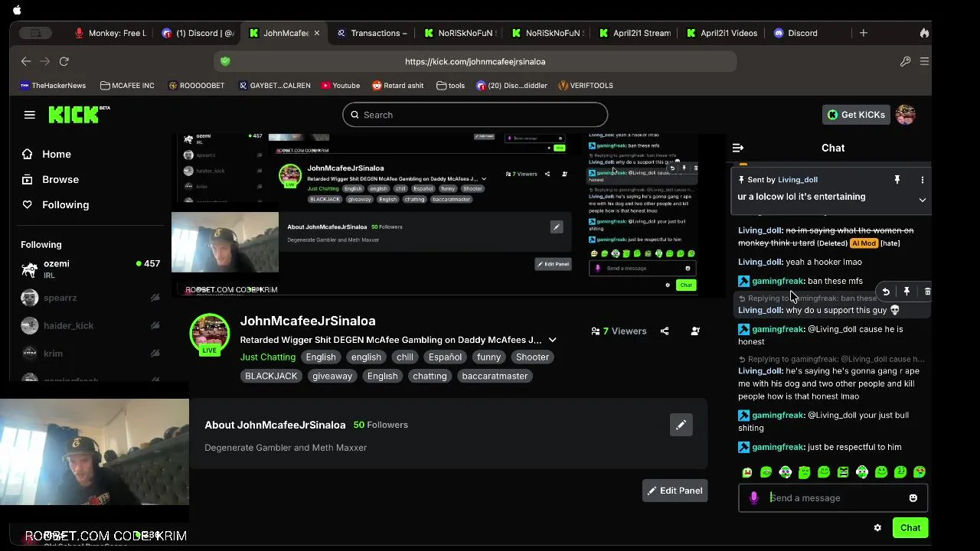Open pinned message options menu
The height and width of the screenshot is (551, 980).
[922, 180]
